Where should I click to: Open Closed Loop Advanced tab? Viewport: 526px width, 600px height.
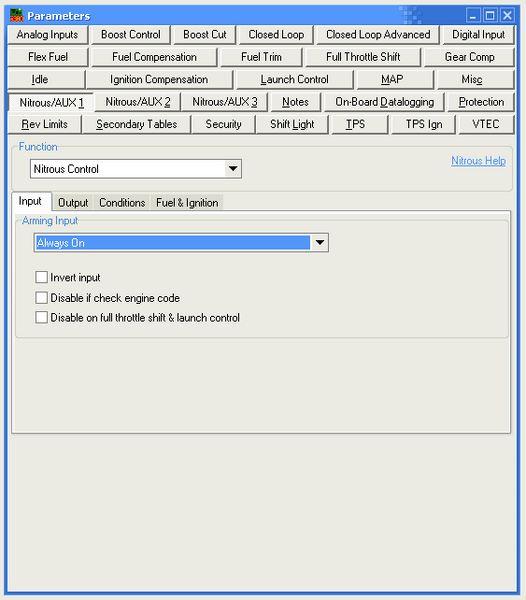[378, 35]
